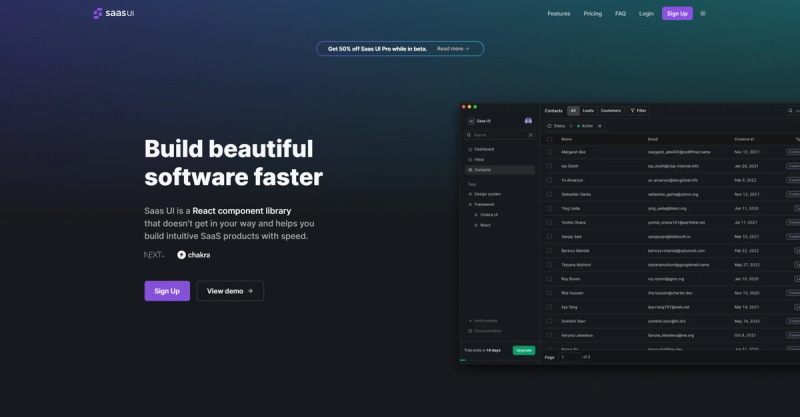Click the trial progress bar in sidebar

[499, 360]
